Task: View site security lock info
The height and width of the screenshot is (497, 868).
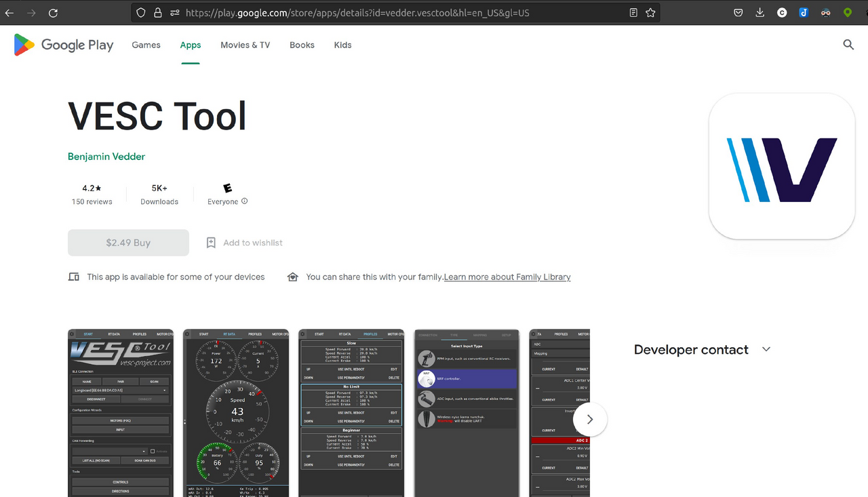Action: 157,13
